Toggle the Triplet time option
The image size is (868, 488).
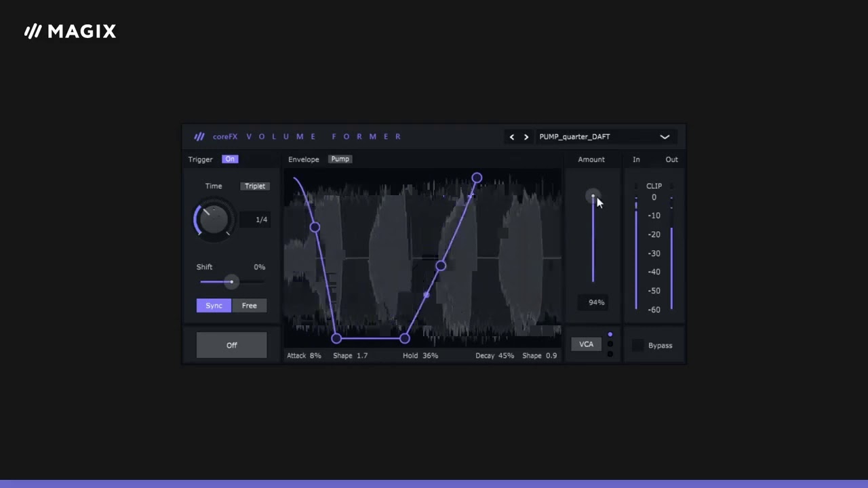[x=255, y=186]
